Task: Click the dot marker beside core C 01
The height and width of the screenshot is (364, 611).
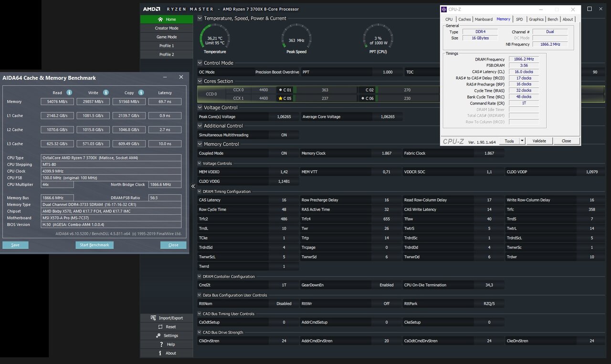Action: (280, 90)
